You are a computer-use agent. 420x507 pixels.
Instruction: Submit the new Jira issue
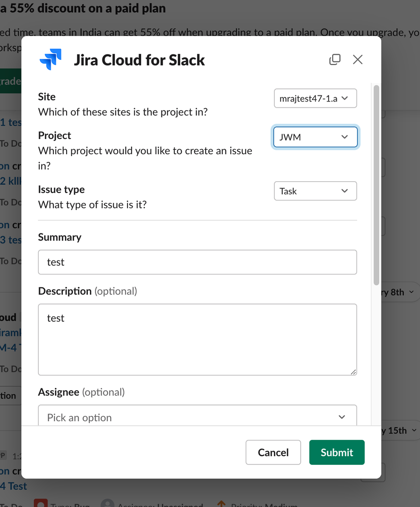coord(337,452)
